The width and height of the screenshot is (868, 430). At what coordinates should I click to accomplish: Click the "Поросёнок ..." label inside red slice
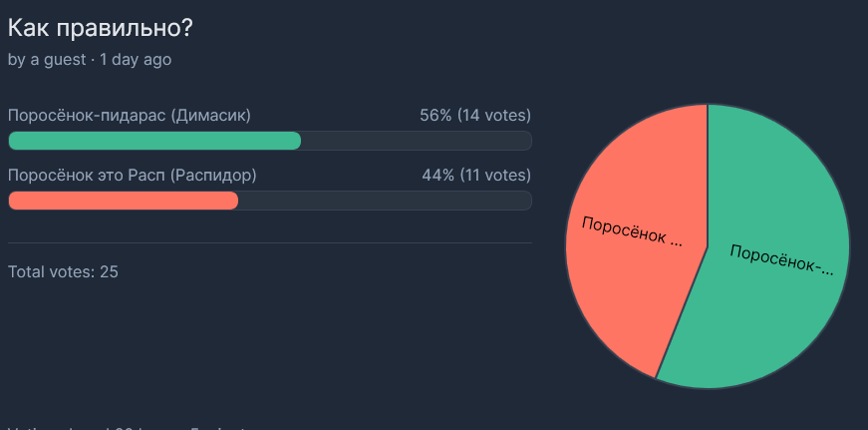pos(632,231)
